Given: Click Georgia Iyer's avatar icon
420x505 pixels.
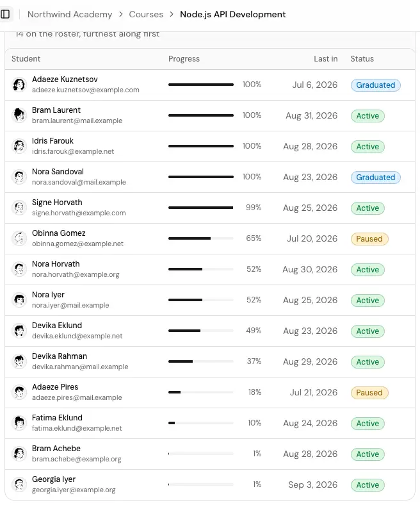Looking at the screenshot, I should 19,484.
